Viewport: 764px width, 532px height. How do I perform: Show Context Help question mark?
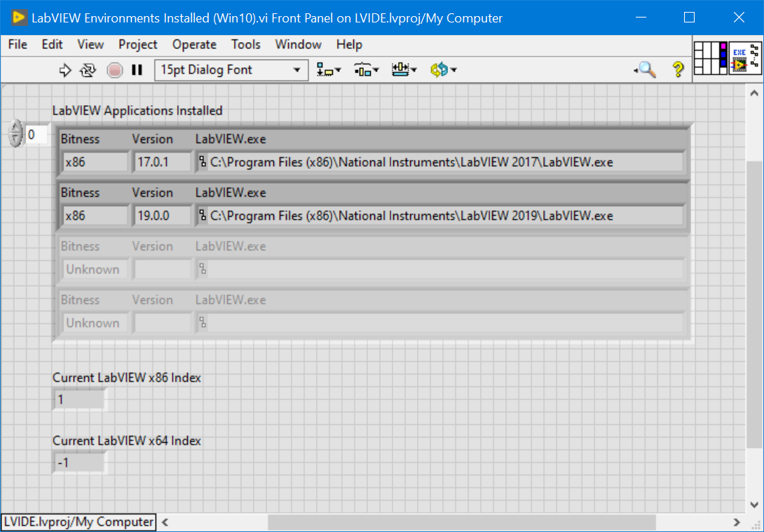coord(678,70)
